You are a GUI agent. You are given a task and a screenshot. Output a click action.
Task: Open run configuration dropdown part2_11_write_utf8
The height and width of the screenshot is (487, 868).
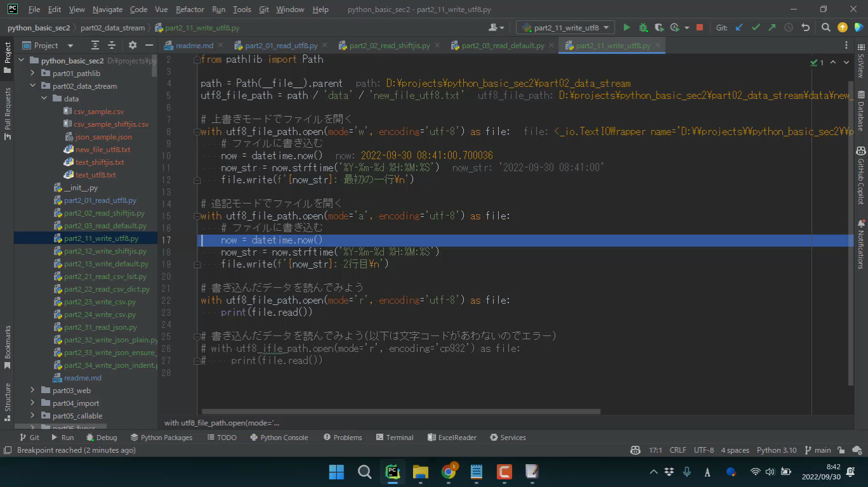(564, 28)
